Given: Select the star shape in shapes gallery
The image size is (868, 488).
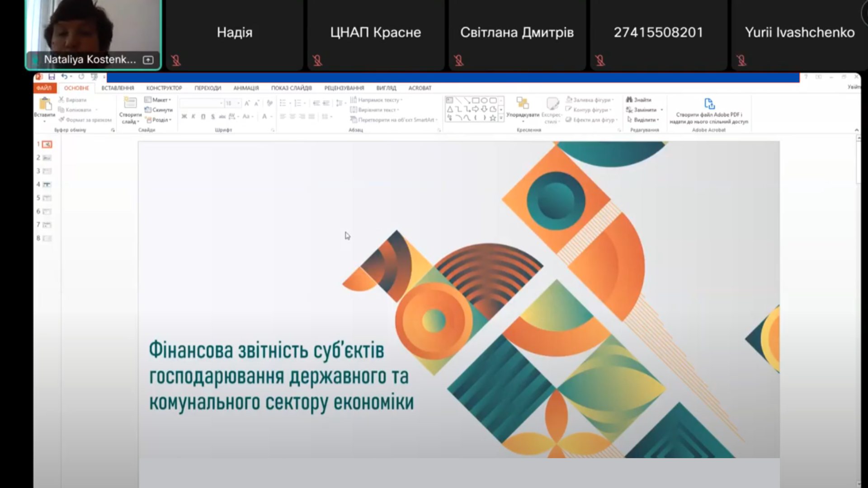Looking at the screenshot, I should (x=492, y=118).
